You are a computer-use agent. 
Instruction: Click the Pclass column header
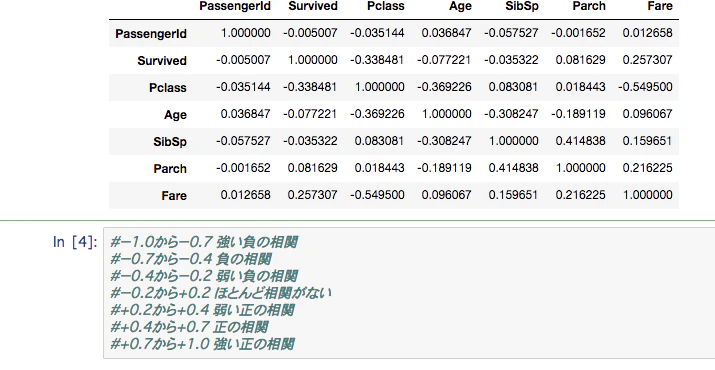pos(386,6)
